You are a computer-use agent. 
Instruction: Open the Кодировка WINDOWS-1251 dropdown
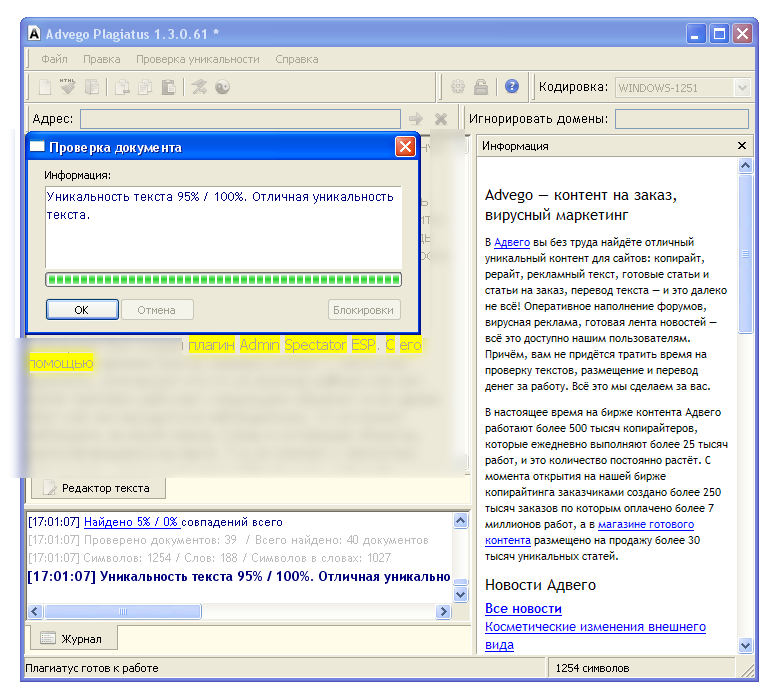click(742, 88)
